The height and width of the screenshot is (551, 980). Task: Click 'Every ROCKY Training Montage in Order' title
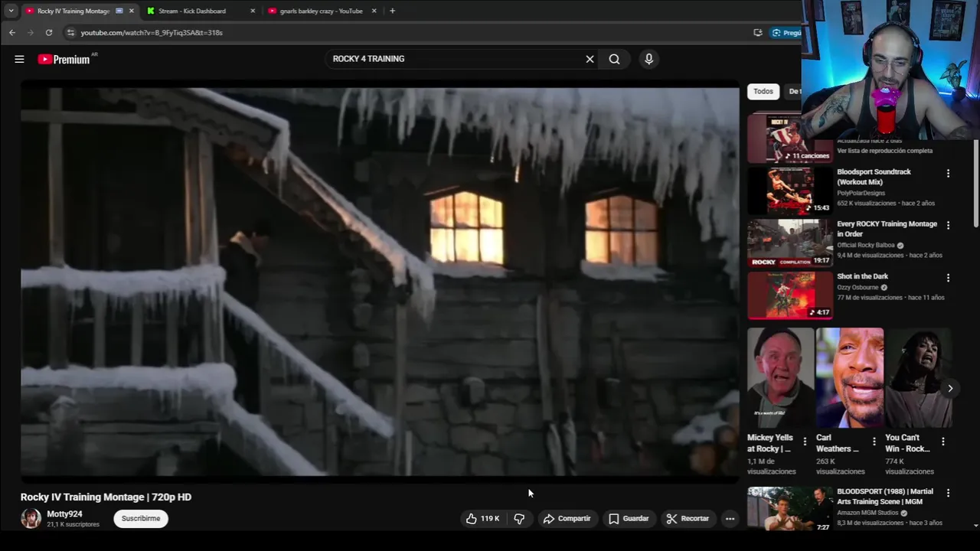(x=887, y=229)
